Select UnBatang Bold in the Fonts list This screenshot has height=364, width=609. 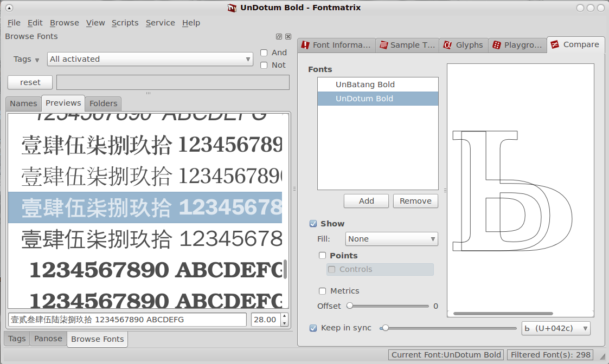click(377, 84)
